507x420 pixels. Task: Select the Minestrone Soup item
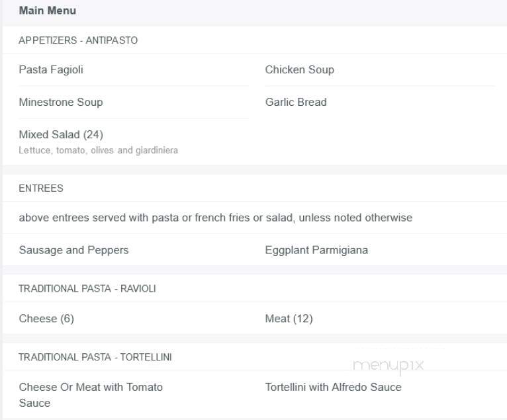coord(61,102)
